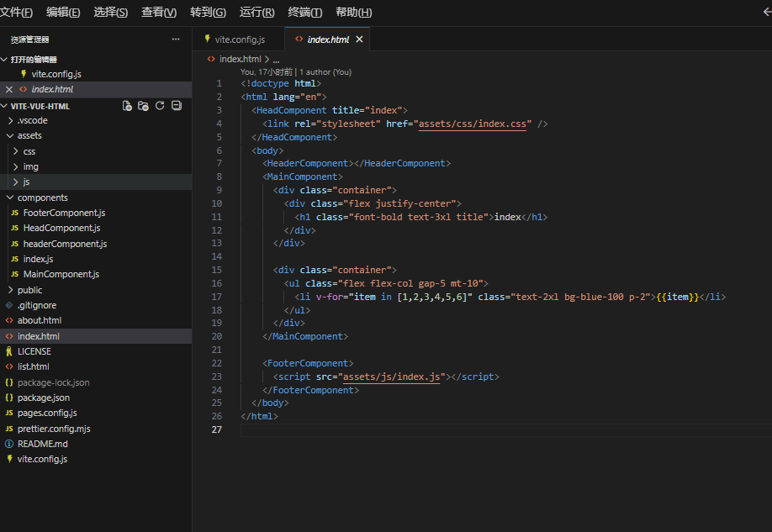
Task: Open the 转到(G) menu
Action: pyautogui.click(x=208, y=13)
